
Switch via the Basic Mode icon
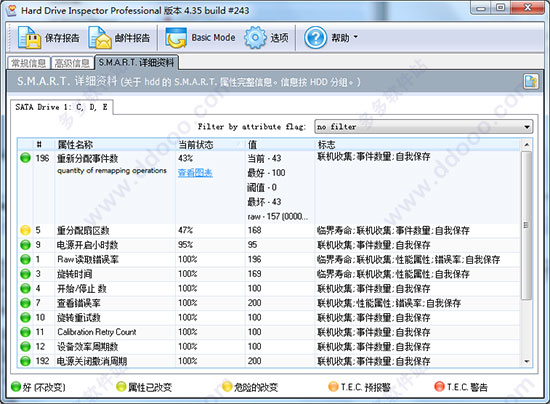176,38
